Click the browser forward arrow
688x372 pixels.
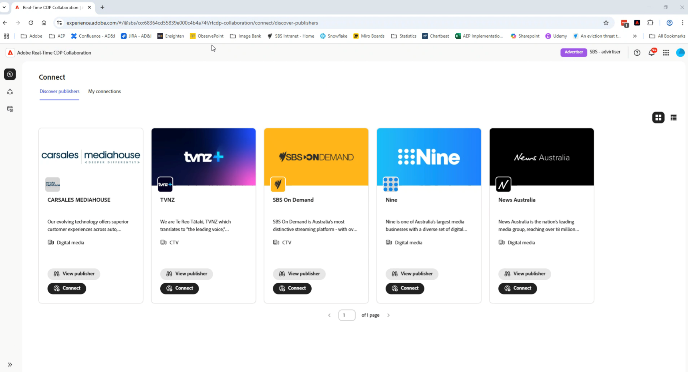coord(18,23)
